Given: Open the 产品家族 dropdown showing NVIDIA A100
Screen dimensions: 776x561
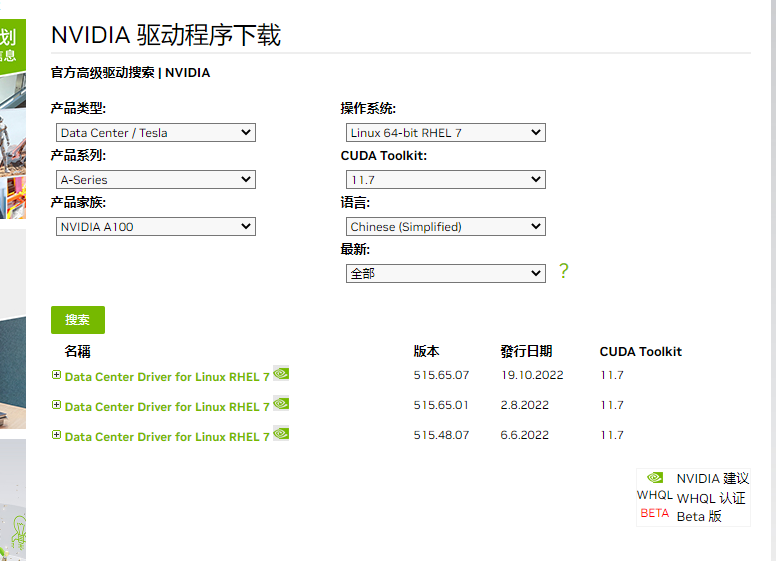Looking at the screenshot, I should tap(155, 227).
